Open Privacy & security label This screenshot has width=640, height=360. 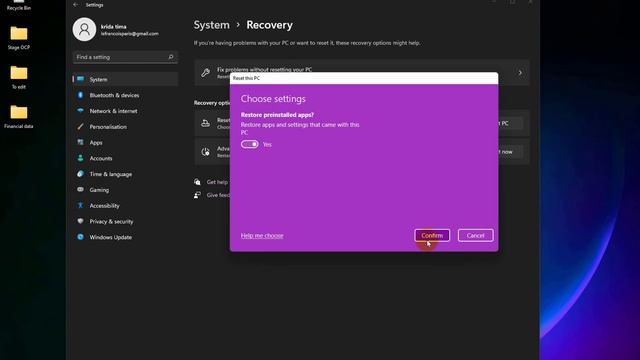pyautogui.click(x=111, y=222)
